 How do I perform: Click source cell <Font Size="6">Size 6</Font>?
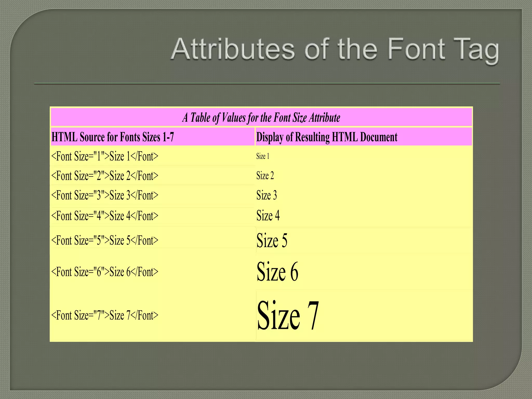coord(105,272)
